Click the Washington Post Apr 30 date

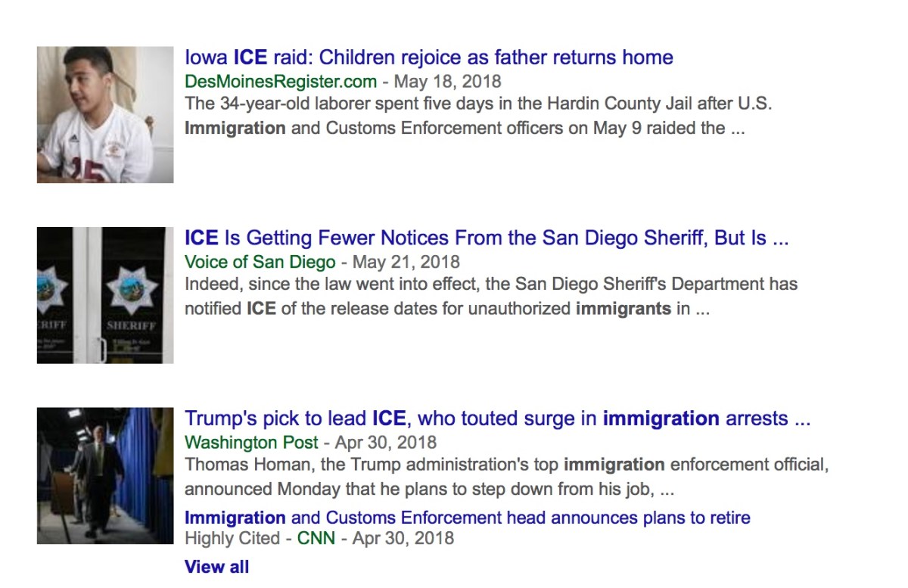386,442
